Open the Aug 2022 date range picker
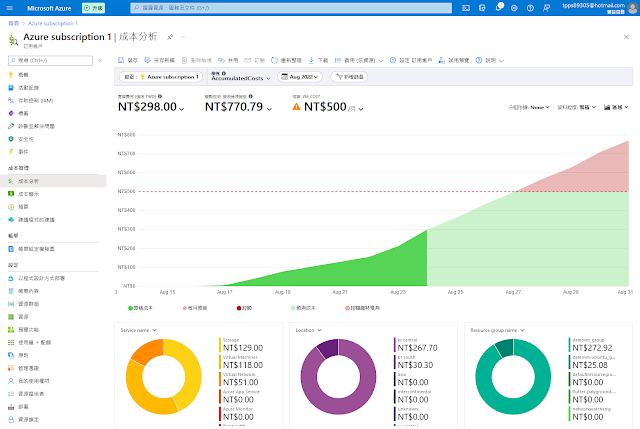 coord(300,77)
